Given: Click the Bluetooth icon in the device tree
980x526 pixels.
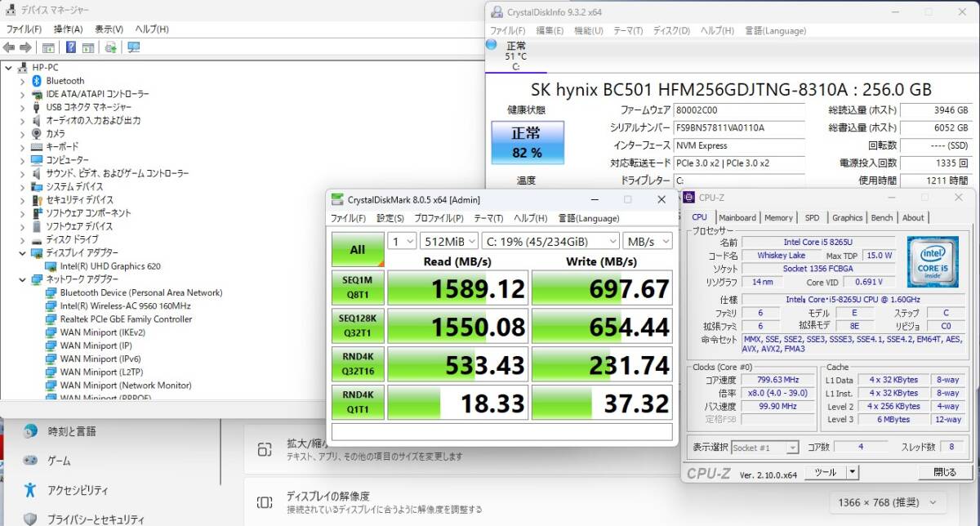Looking at the screenshot, I should coord(37,81).
